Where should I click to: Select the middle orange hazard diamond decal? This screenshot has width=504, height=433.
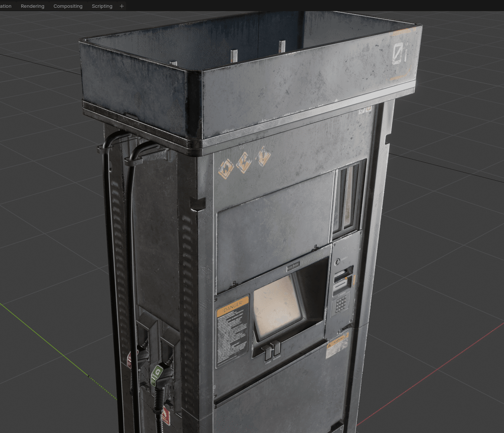pyautogui.click(x=244, y=163)
